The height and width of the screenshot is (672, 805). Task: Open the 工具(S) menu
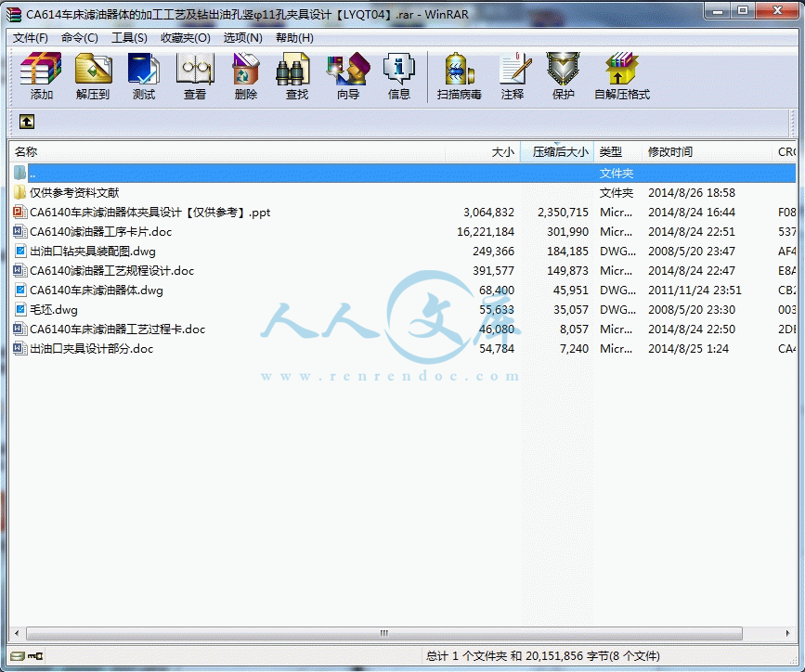click(x=129, y=37)
